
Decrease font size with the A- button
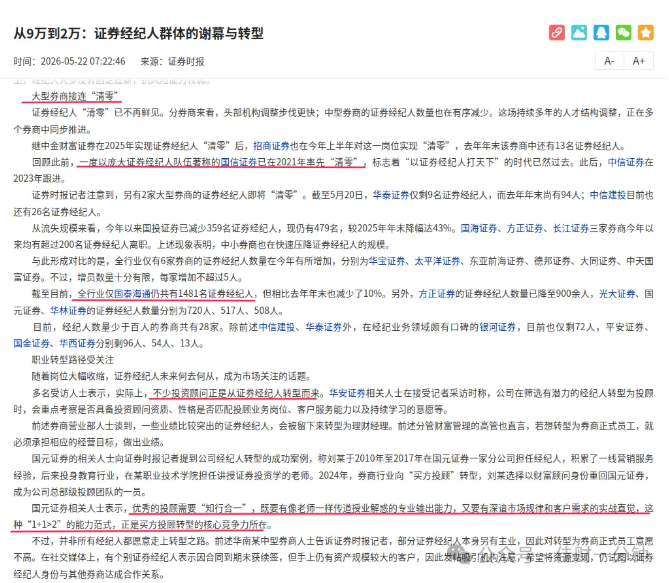[x=609, y=61]
